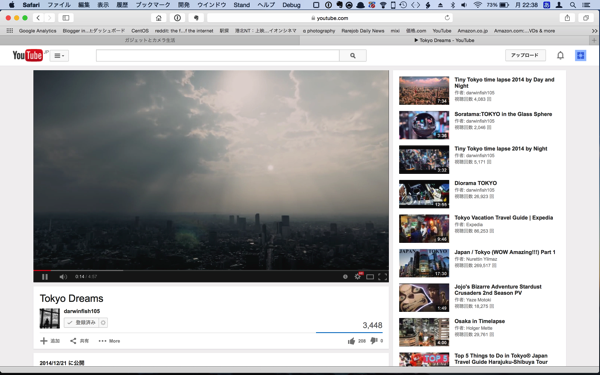Open the darwinfish105 channel link
This screenshot has height=375, width=600.
click(x=82, y=311)
